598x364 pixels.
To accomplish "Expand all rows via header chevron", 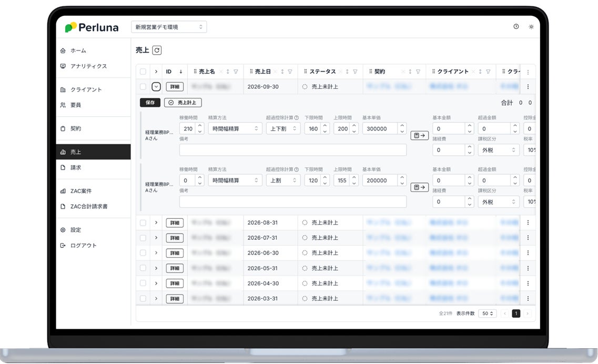I will (x=156, y=72).
